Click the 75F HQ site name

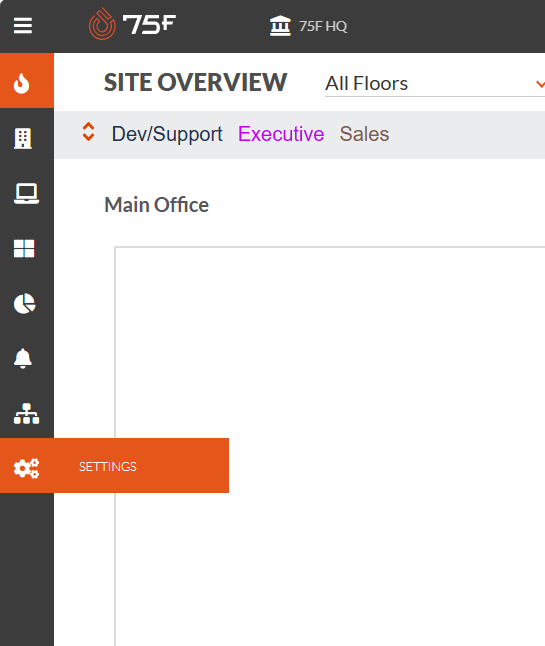pos(323,26)
